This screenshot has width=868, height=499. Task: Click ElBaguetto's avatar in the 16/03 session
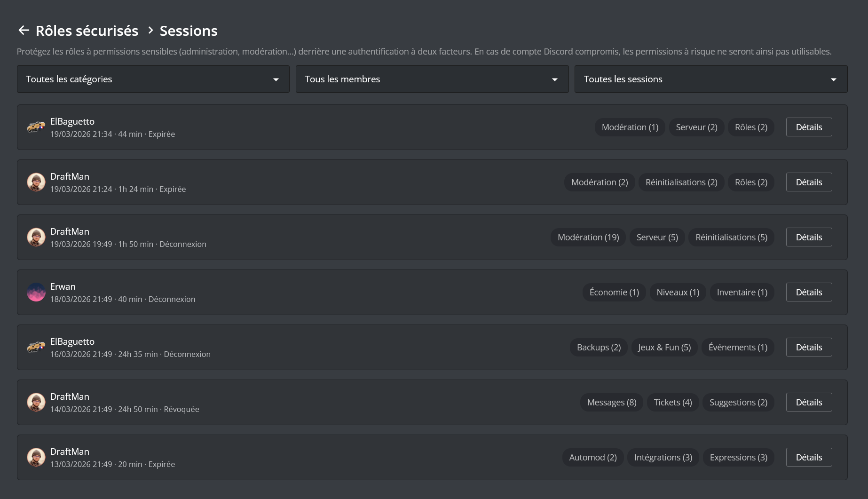[36, 347]
